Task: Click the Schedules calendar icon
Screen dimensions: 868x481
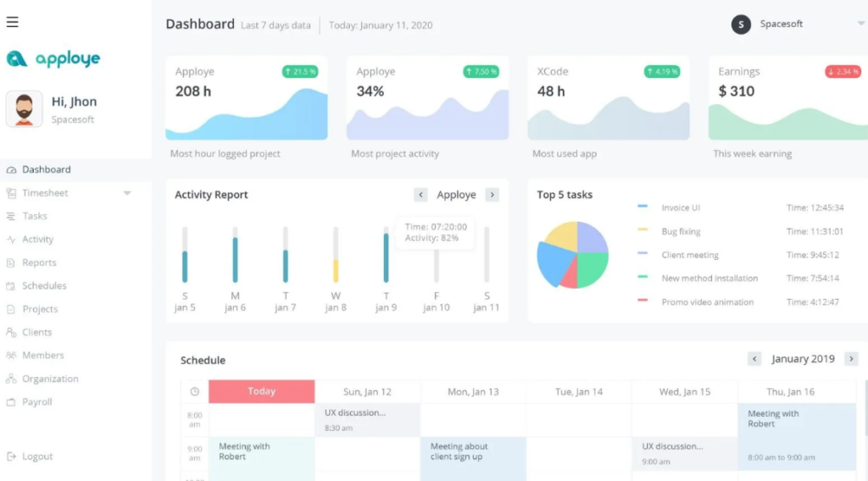Action: pyautogui.click(x=11, y=286)
